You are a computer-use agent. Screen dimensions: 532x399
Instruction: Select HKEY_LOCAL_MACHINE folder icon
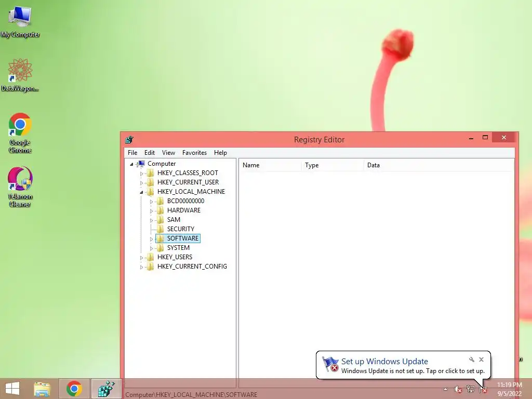coord(150,192)
